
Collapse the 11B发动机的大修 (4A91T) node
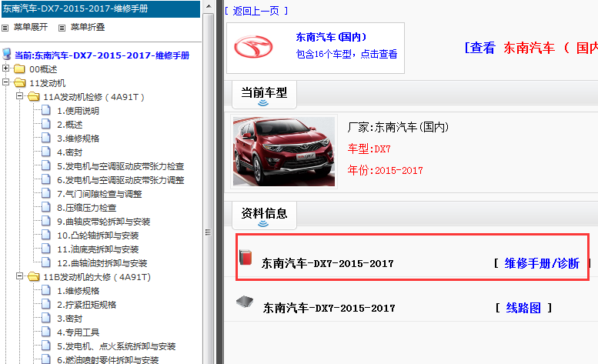pyautogui.click(x=19, y=276)
